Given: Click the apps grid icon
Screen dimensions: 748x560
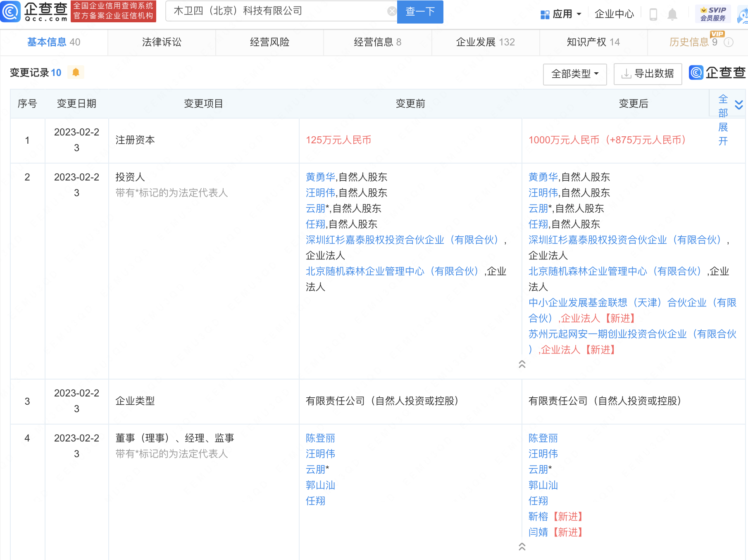Looking at the screenshot, I should point(545,14).
